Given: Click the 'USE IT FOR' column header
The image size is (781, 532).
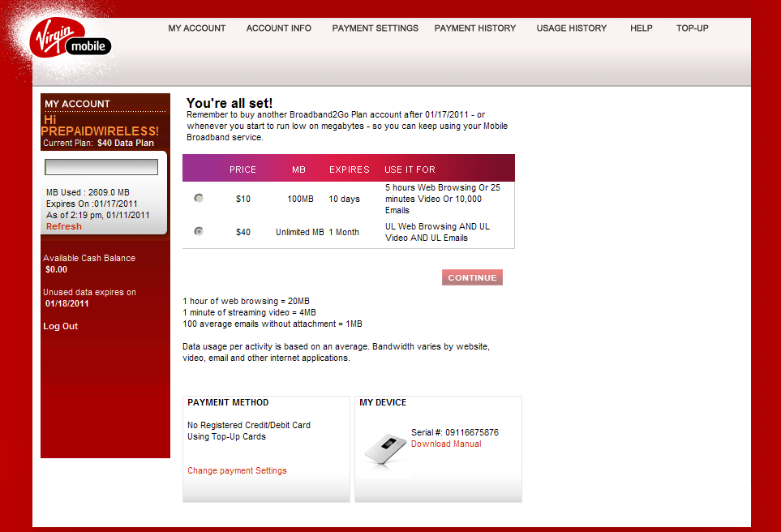Looking at the screenshot, I should 410,169.
